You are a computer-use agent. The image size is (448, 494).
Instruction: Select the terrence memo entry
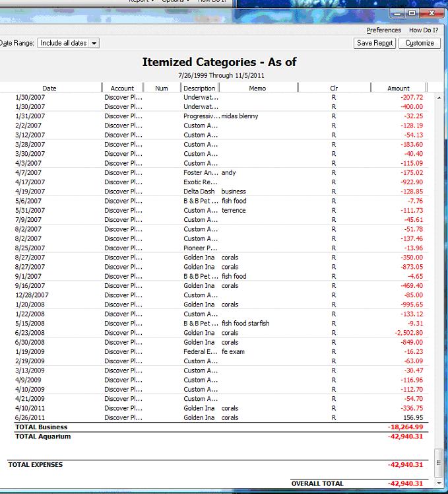pyautogui.click(x=234, y=211)
